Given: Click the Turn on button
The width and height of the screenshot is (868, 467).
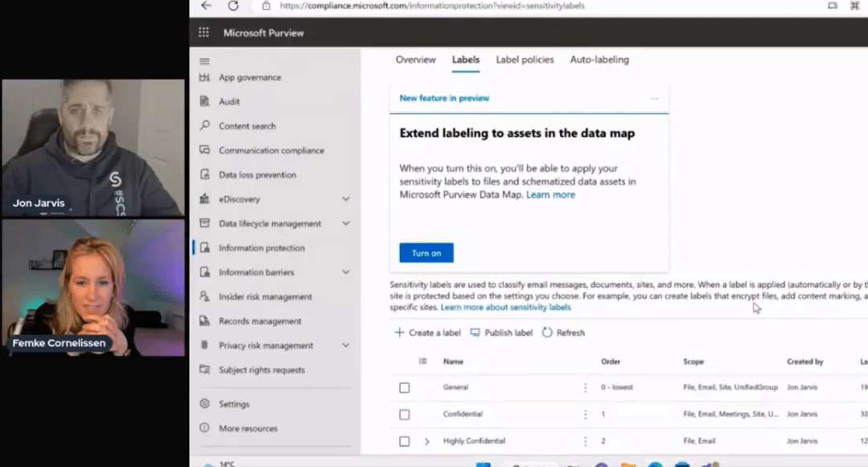Looking at the screenshot, I should click(x=426, y=253).
